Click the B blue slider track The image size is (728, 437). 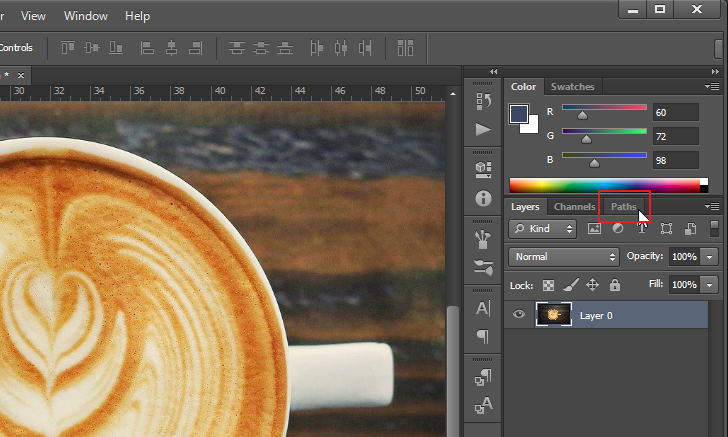click(x=604, y=155)
